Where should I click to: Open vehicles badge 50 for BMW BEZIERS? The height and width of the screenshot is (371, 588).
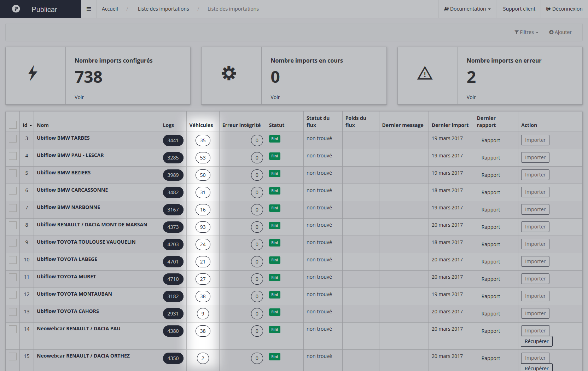203,175
